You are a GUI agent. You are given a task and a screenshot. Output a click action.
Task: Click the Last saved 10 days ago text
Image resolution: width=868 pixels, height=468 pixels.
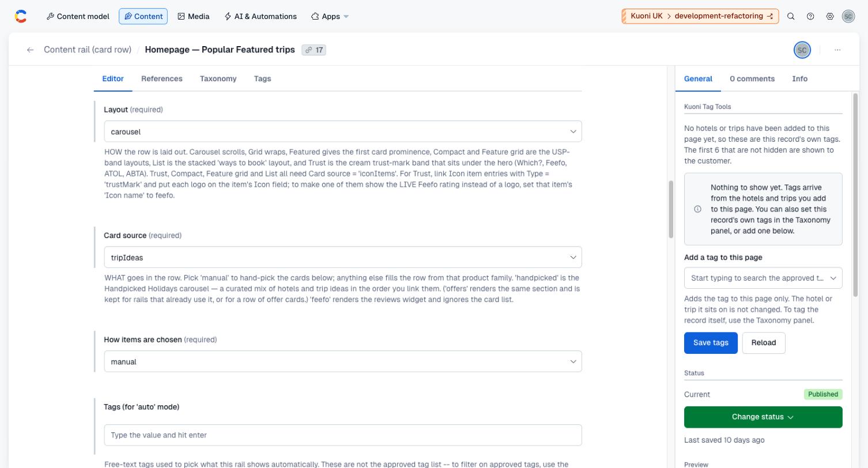point(724,440)
